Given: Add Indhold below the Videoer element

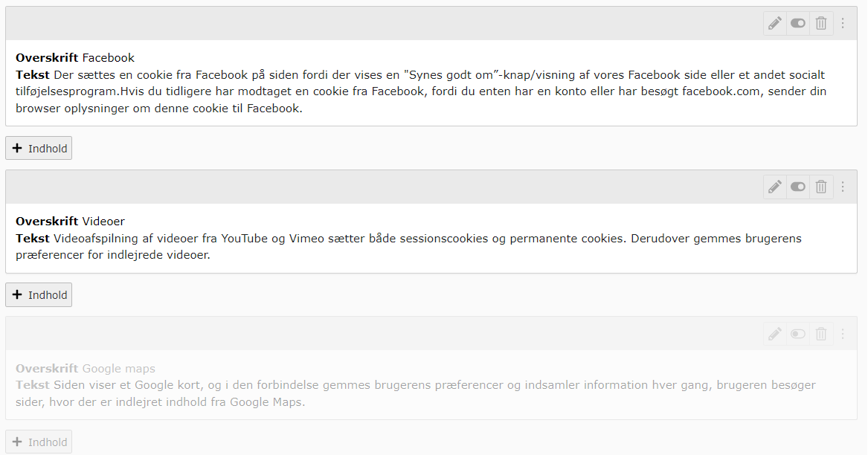Looking at the screenshot, I should point(39,294).
